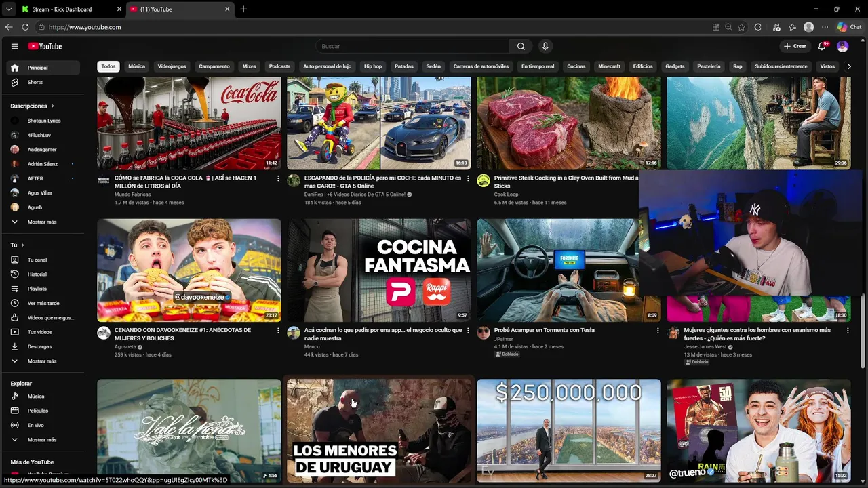Open Videos que me gustan list

click(x=43, y=318)
